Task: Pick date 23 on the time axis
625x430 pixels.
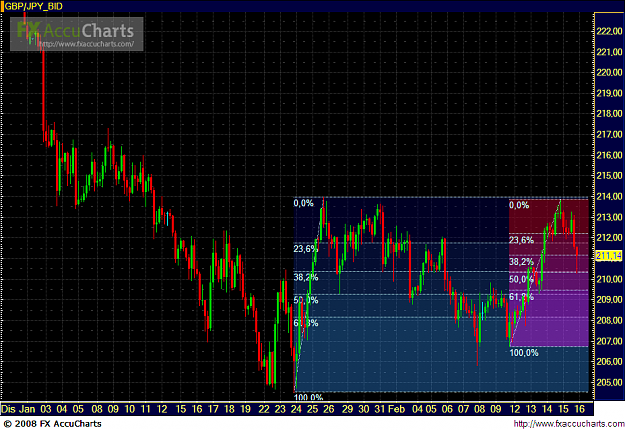Action: (x=280, y=409)
